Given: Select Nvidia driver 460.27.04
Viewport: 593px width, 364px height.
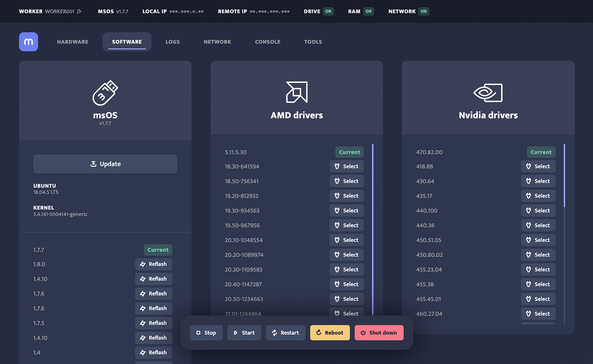Looking at the screenshot, I should 538,314.
